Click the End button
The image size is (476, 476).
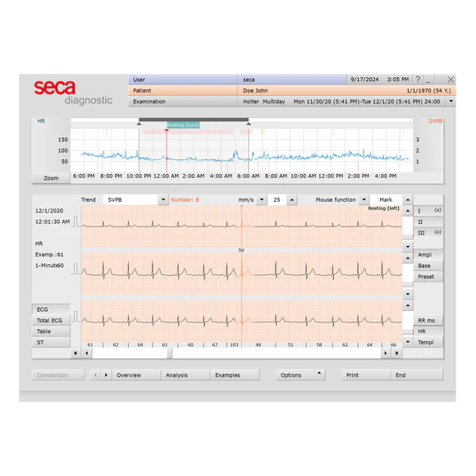point(417,375)
